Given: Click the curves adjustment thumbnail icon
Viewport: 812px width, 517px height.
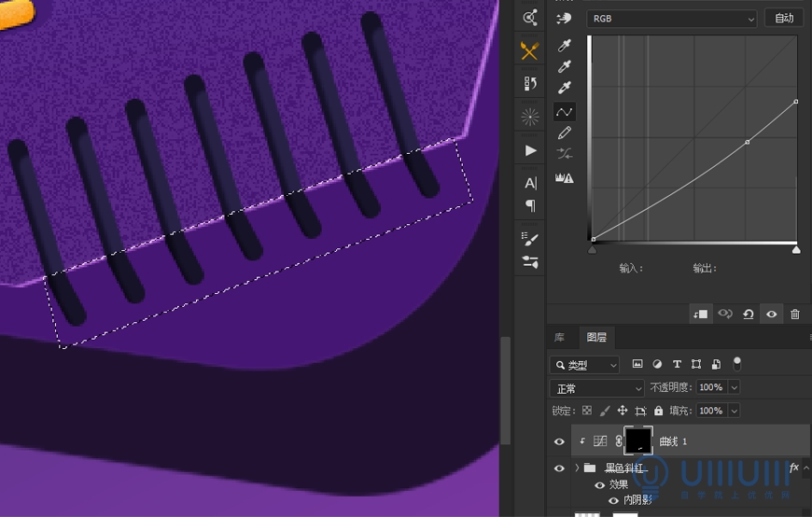Looking at the screenshot, I should [x=600, y=441].
